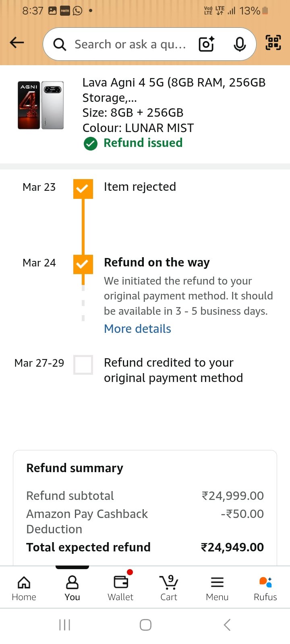Tap the Lava Agni phone thumbnail
This screenshot has height=644, width=290.
pos(41,105)
